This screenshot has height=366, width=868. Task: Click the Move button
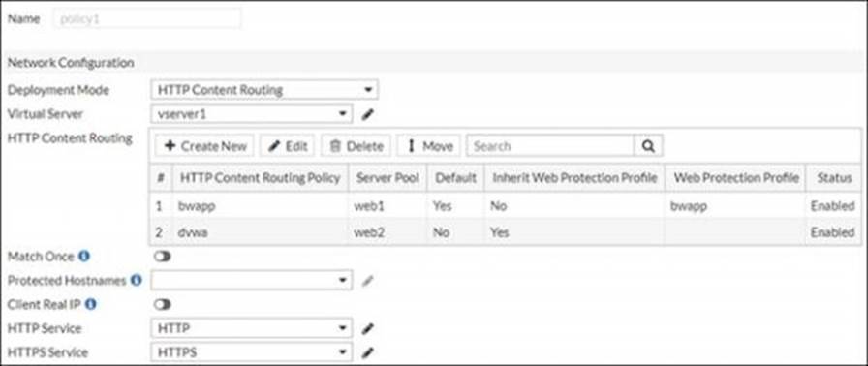pos(429,146)
